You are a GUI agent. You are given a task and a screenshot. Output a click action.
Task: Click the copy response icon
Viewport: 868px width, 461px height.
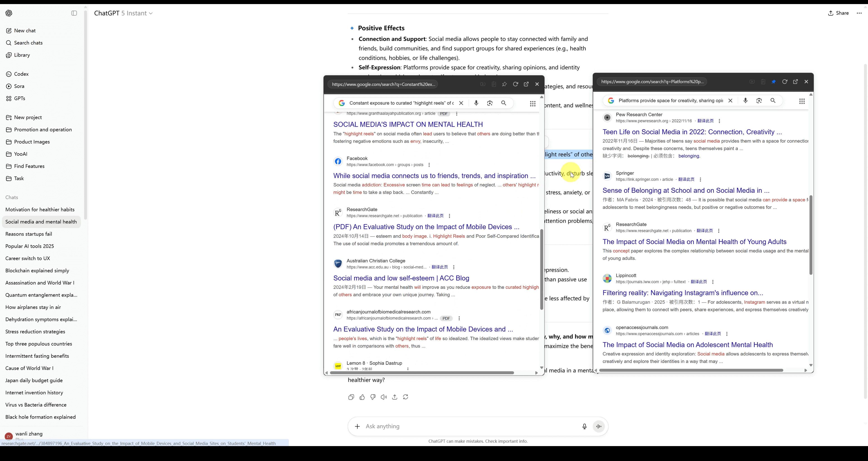coord(351,397)
